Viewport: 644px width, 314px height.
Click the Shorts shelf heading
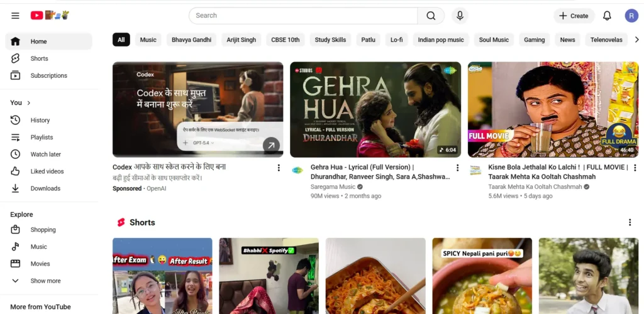[142, 222]
